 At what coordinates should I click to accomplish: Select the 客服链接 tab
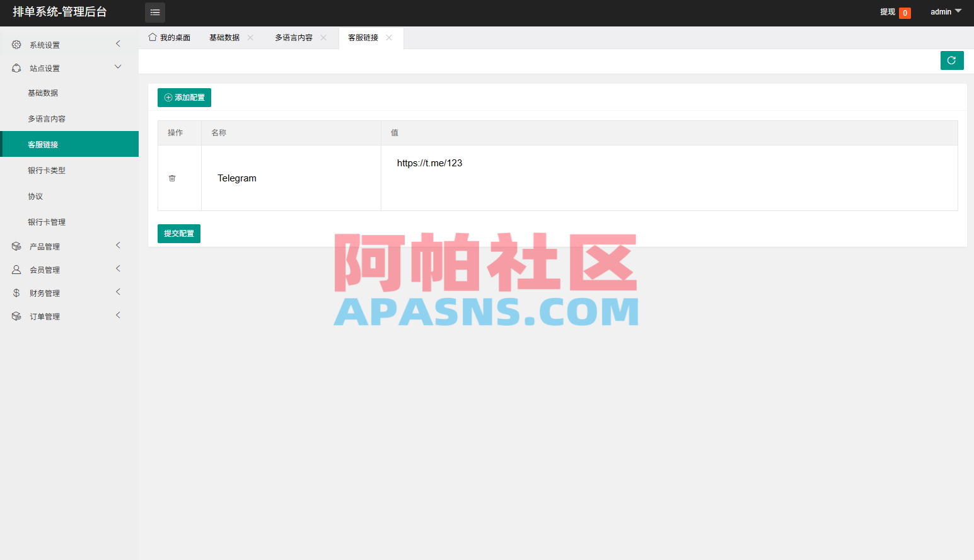(371, 38)
